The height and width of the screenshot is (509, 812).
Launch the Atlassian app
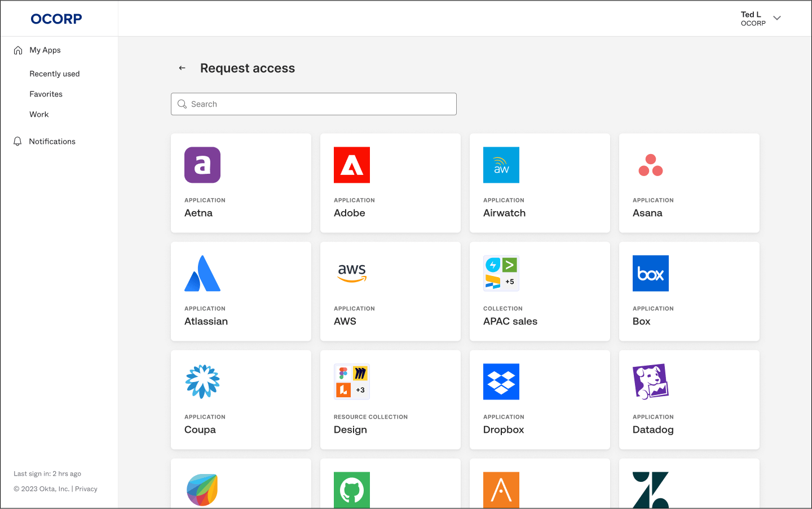241,291
